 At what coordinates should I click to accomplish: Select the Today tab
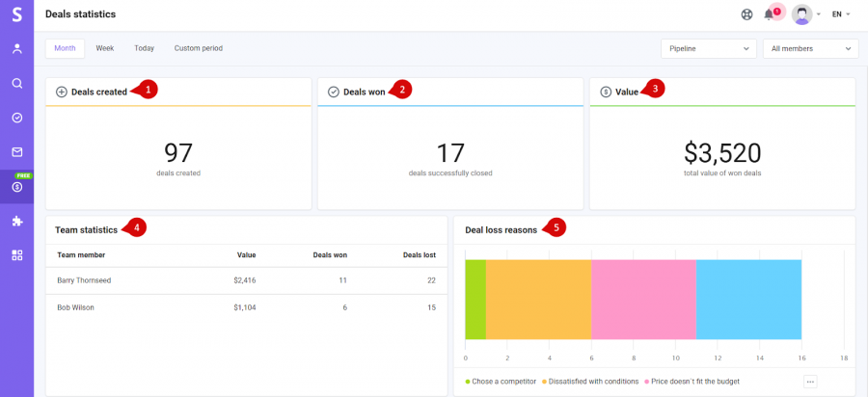[x=144, y=48]
